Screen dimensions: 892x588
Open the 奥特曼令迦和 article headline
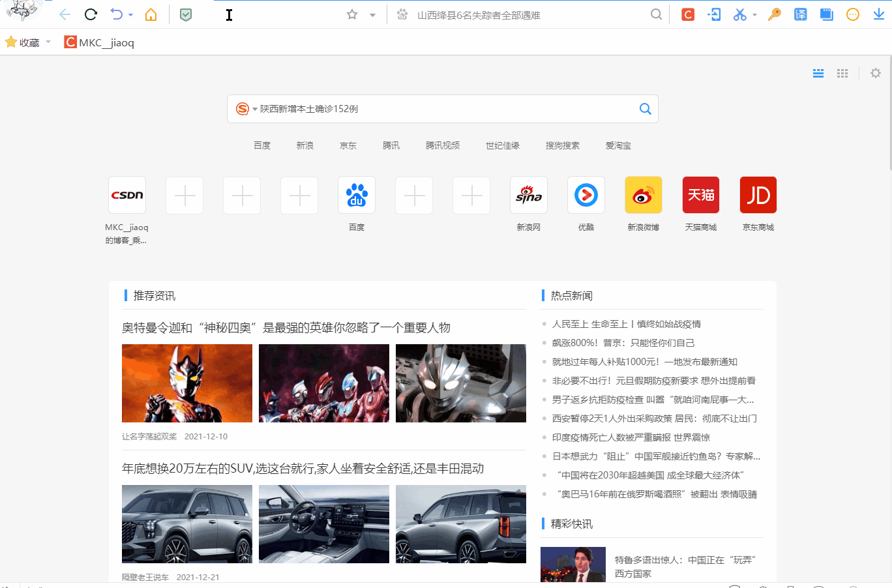[286, 327]
